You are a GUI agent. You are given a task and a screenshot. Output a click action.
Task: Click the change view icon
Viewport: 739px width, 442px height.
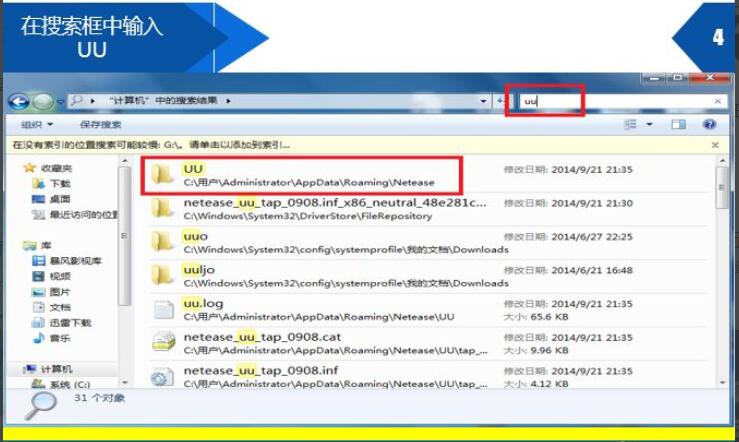pos(631,124)
